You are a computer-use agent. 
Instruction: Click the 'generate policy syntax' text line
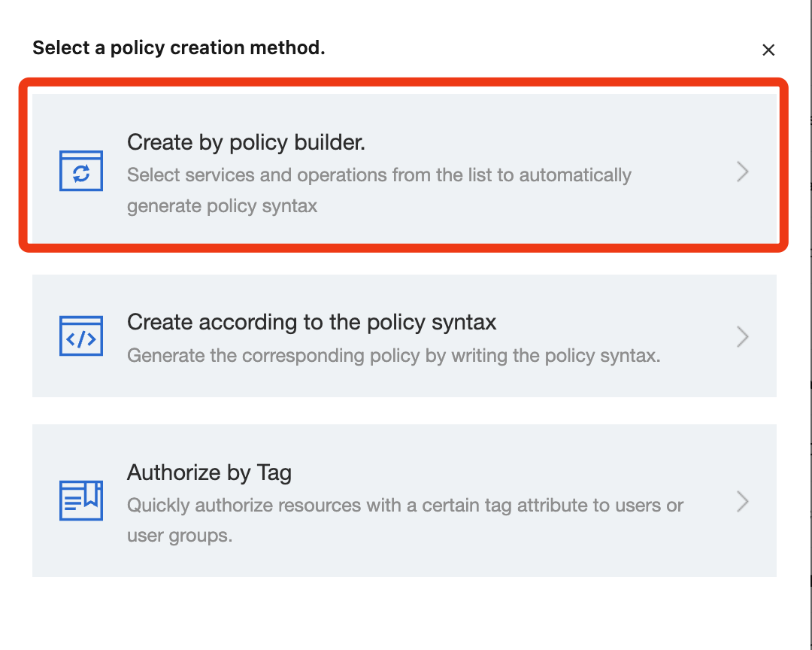(222, 205)
